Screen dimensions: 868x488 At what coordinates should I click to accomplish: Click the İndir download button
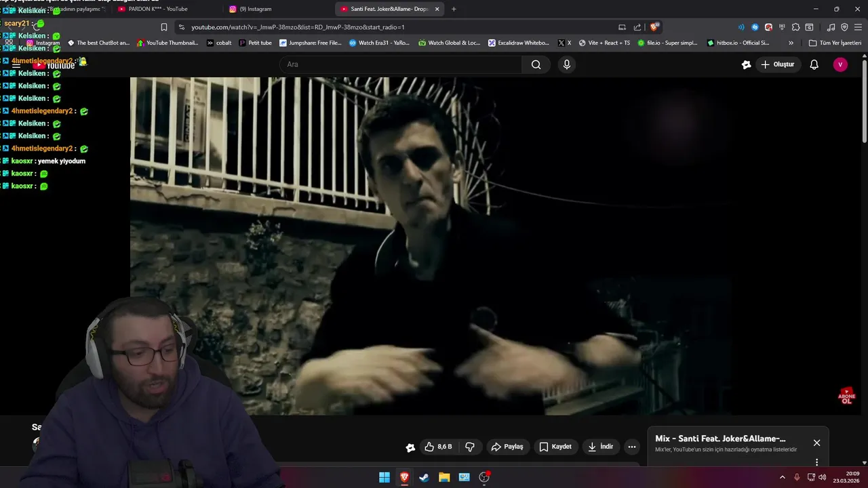[x=601, y=447]
